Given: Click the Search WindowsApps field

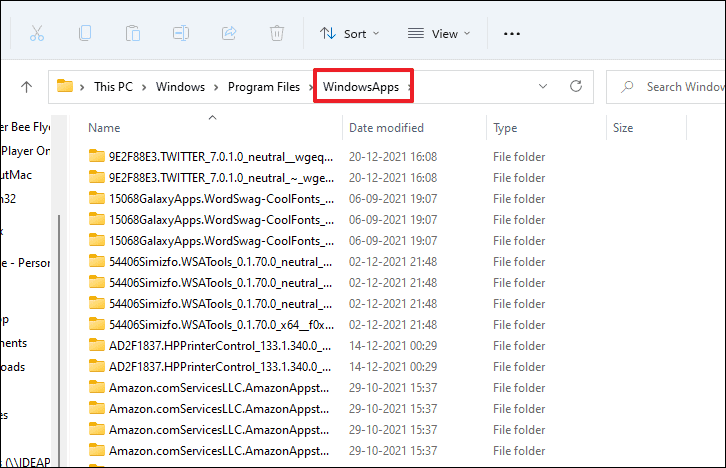Looking at the screenshot, I should click(666, 87).
